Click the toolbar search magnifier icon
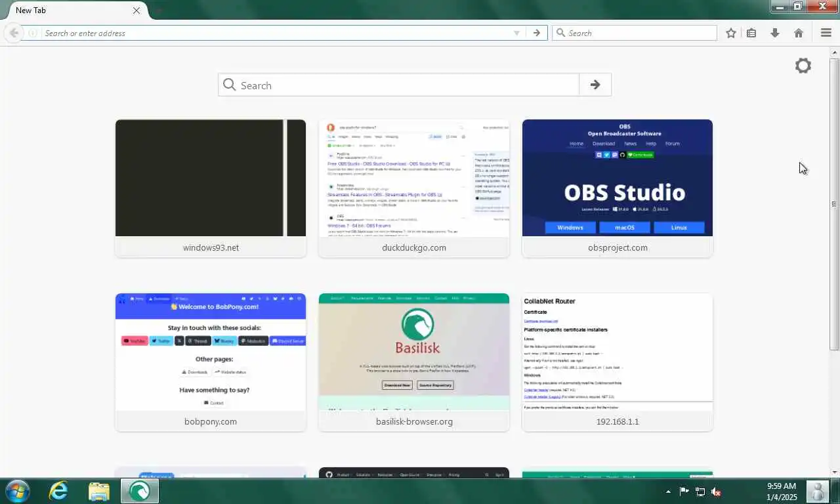Viewport: 840px width, 504px height. 560,33
